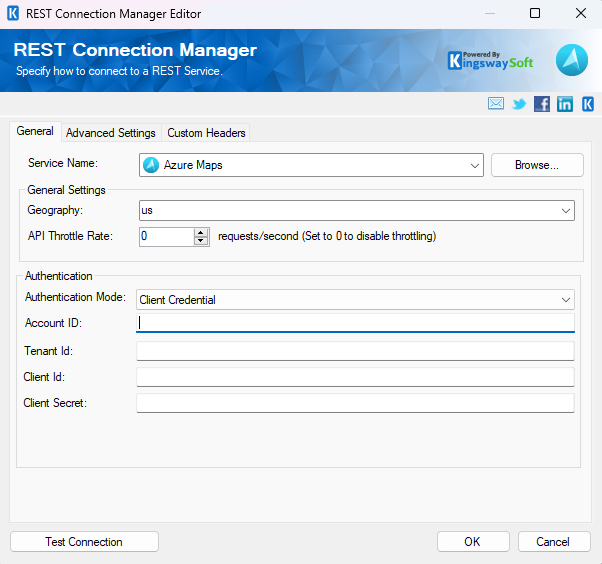Click the Tenant Id input field
The image size is (602, 564).
(x=355, y=351)
